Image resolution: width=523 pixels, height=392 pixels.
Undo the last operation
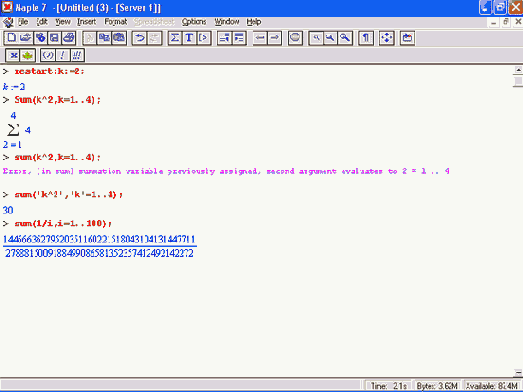(x=139, y=38)
